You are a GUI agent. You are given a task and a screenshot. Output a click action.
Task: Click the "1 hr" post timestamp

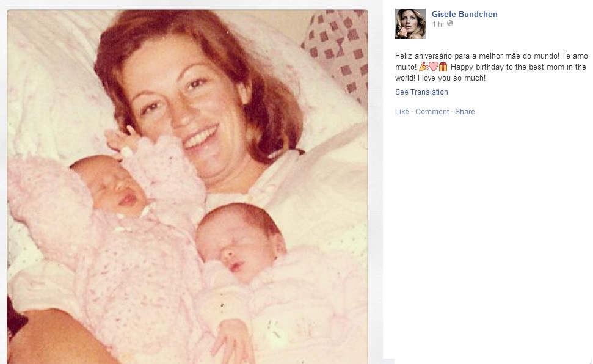[438, 24]
